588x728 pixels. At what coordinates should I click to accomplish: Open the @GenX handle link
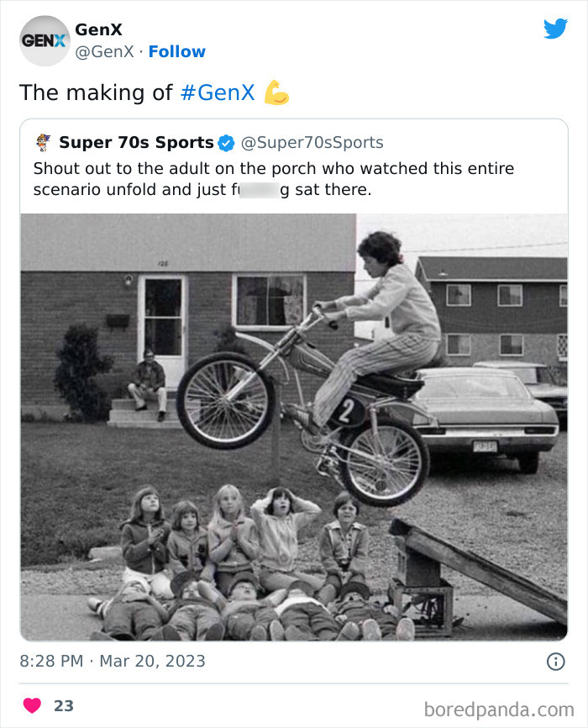coord(104,51)
